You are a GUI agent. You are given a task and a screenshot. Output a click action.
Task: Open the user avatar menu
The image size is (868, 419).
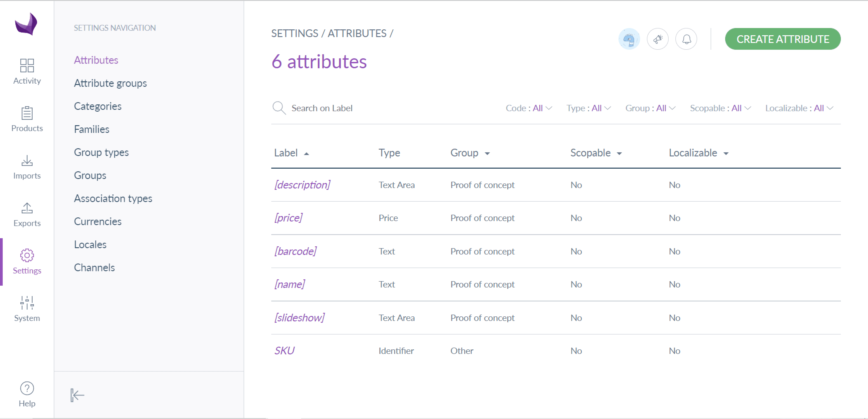pos(629,39)
